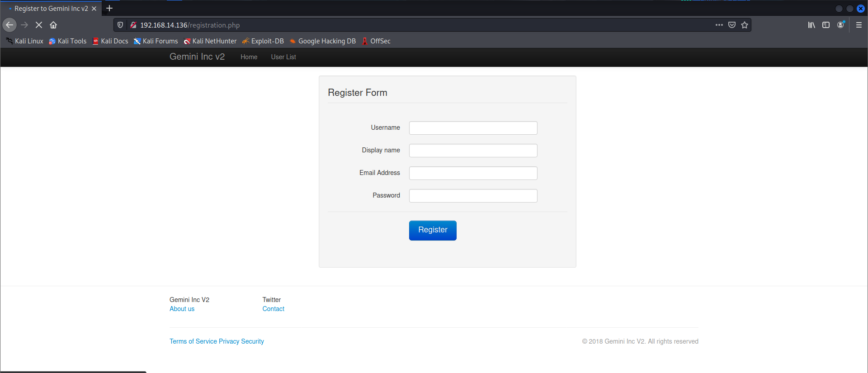
Task: Open the hamburger application menu
Action: 859,25
